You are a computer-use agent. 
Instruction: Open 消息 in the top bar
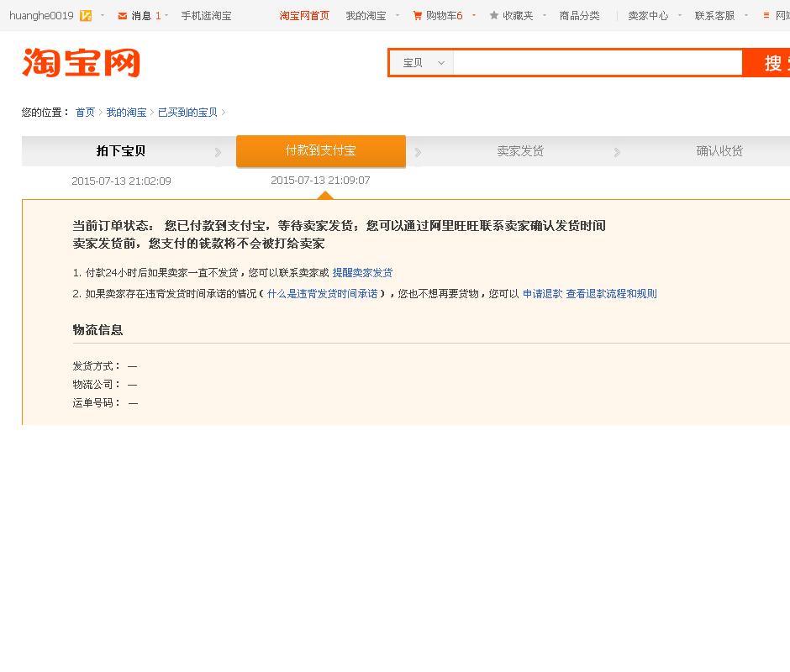tap(141, 16)
